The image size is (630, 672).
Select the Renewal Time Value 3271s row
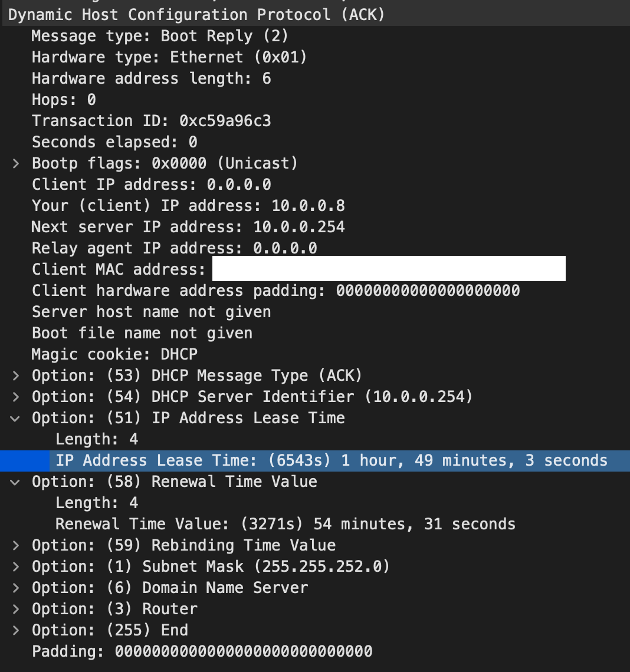(285, 524)
